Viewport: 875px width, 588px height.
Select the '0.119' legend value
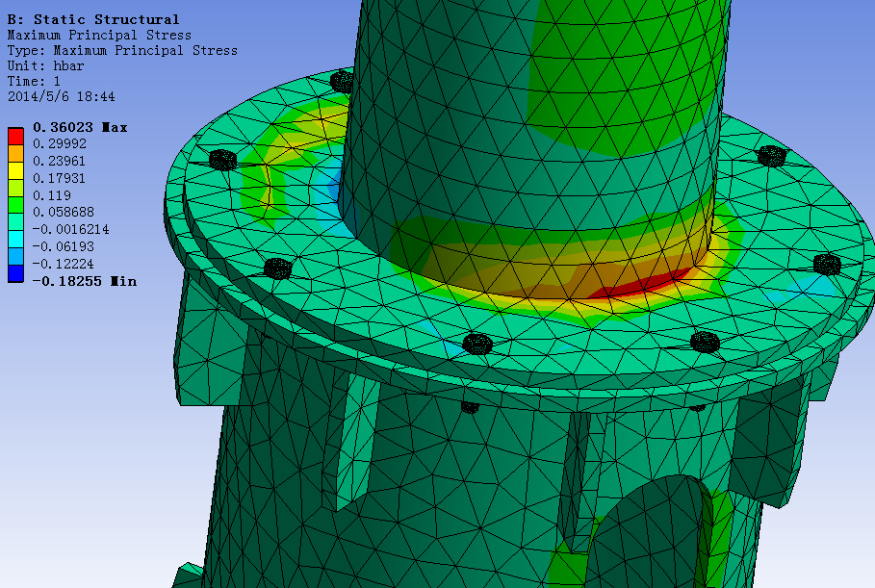(52, 195)
